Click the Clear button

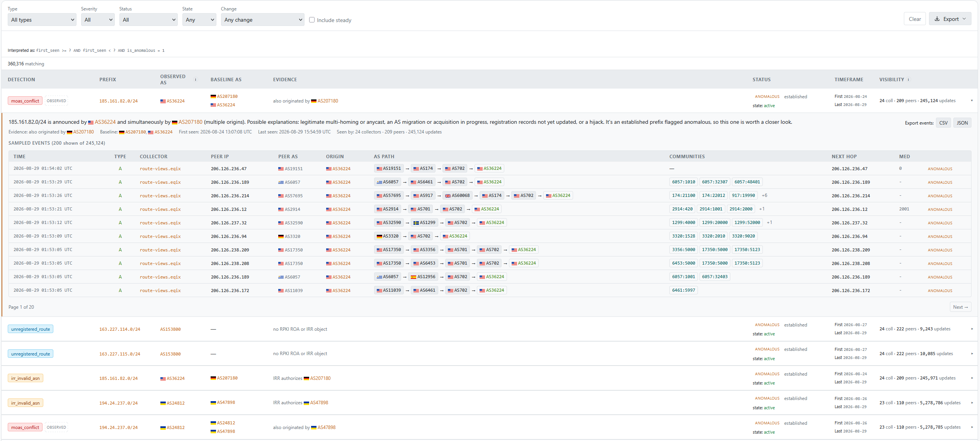point(915,19)
